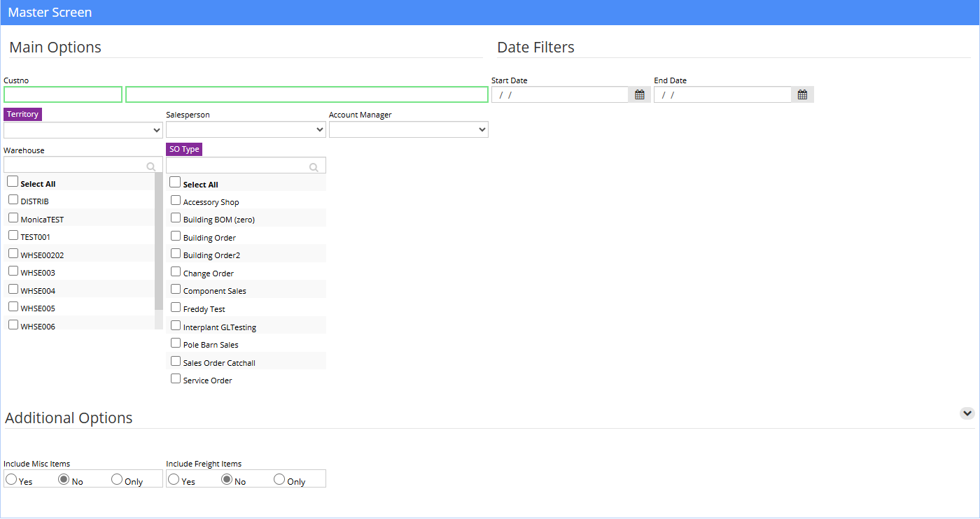This screenshot has height=519, width=980.
Task: Check the Change Order SO type
Action: coord(176,271)
